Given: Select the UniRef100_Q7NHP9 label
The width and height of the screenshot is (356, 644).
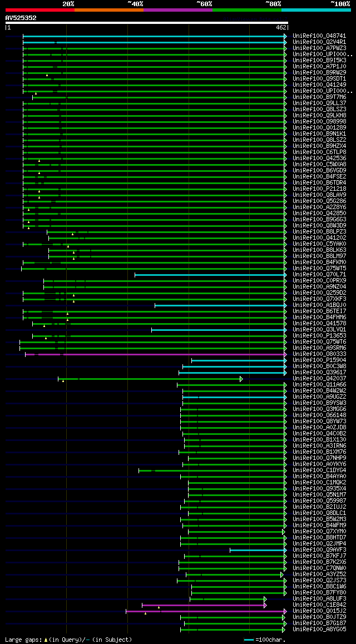Looking at the screenshot, I should [319, 458].
